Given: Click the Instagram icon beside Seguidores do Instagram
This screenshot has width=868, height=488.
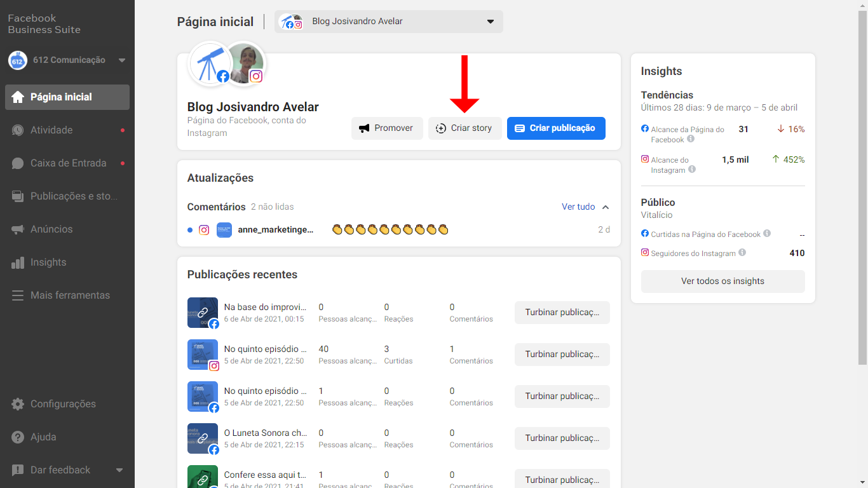Looking at the screenshot, I should pos(645,253).
